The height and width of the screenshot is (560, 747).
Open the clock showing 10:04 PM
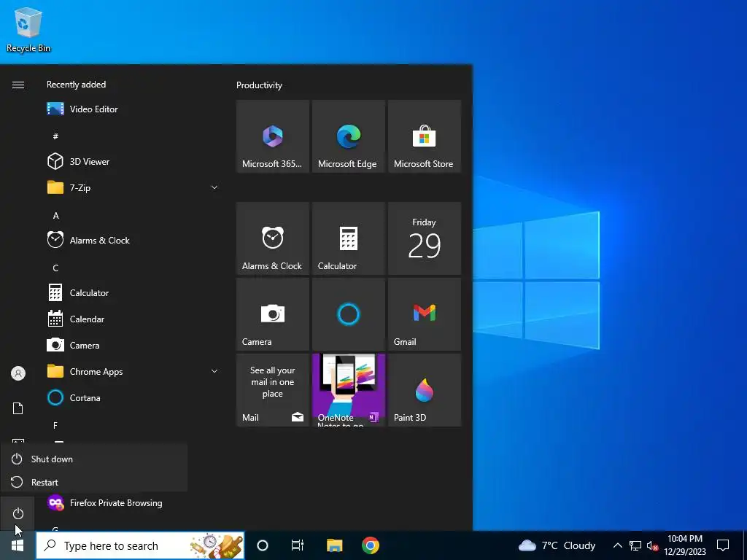[685, 545]
